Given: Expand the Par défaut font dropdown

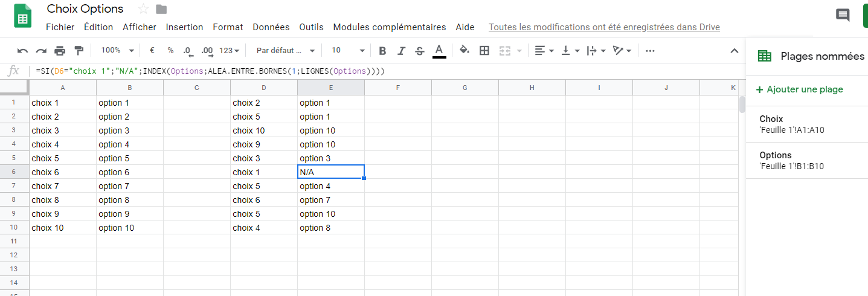Looking at the screenshot, I should [x=286, y=51].
